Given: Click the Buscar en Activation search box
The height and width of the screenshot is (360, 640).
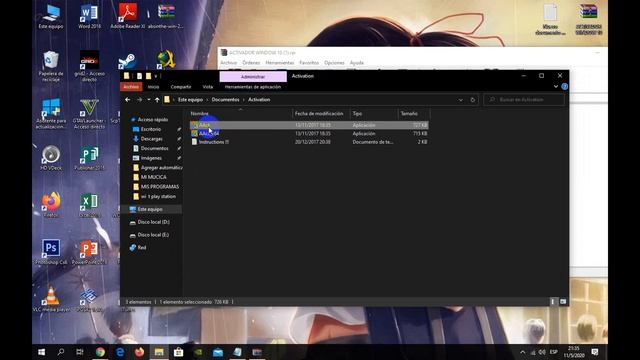Looking at the screenshot, I should coord(524,100).
